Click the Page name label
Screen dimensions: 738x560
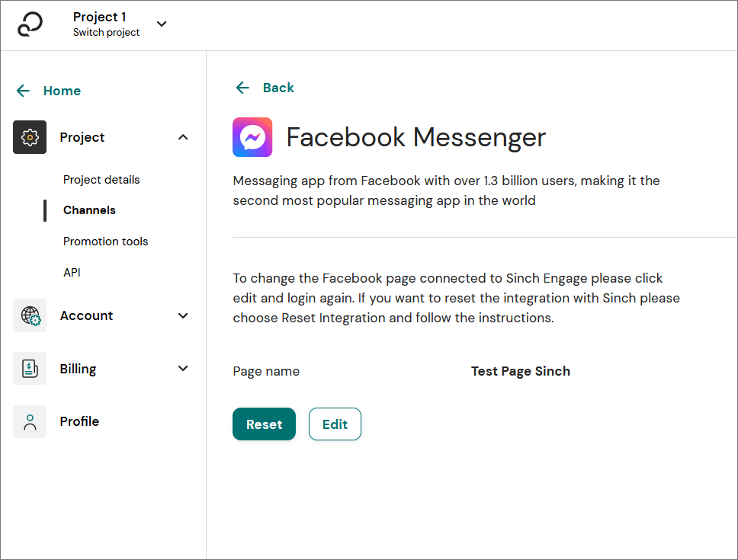[266, 372]
